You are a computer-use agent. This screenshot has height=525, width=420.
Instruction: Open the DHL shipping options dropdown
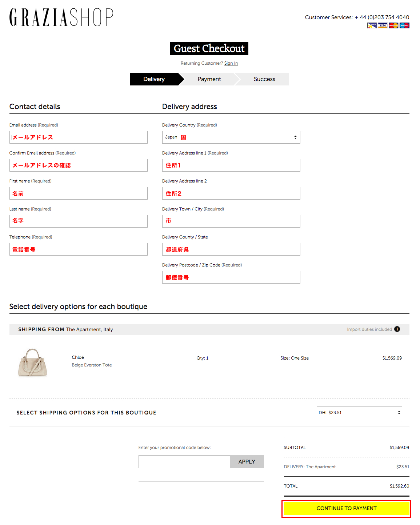coord(359,413)
